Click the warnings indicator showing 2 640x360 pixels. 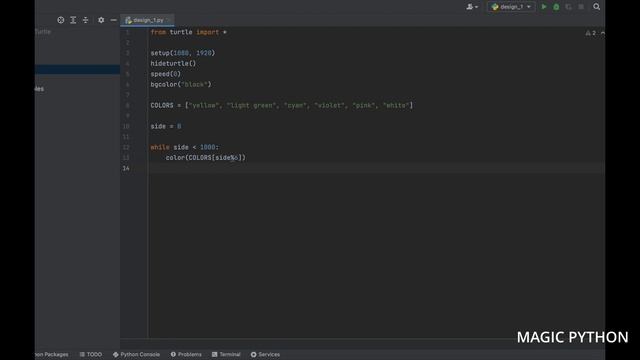591,33
